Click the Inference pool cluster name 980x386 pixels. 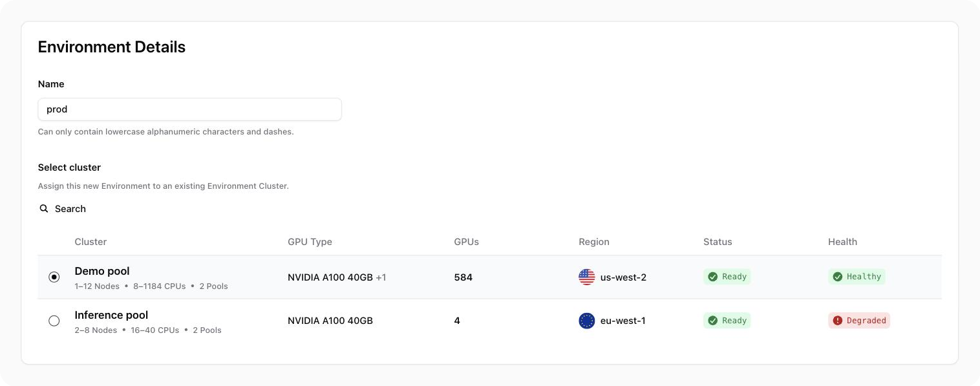coord(111,315)
